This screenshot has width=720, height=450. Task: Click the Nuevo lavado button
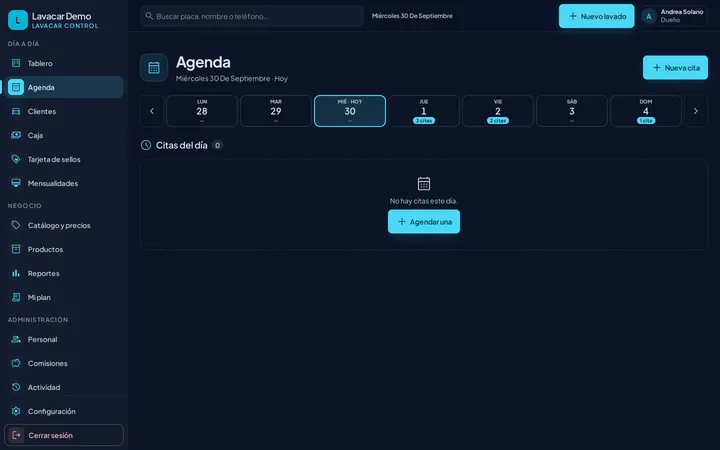(596, 16)
